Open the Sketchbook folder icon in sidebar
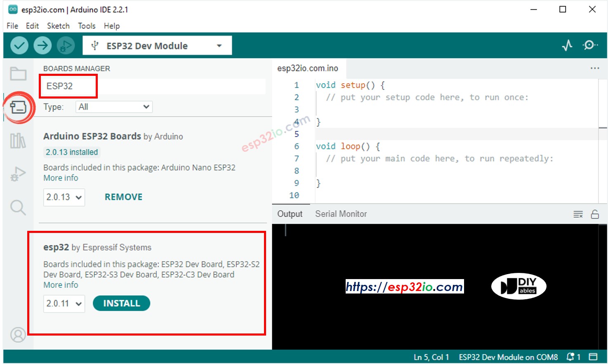Image resolution: width=608 pixels, height=364 pixels. (18, 74)
